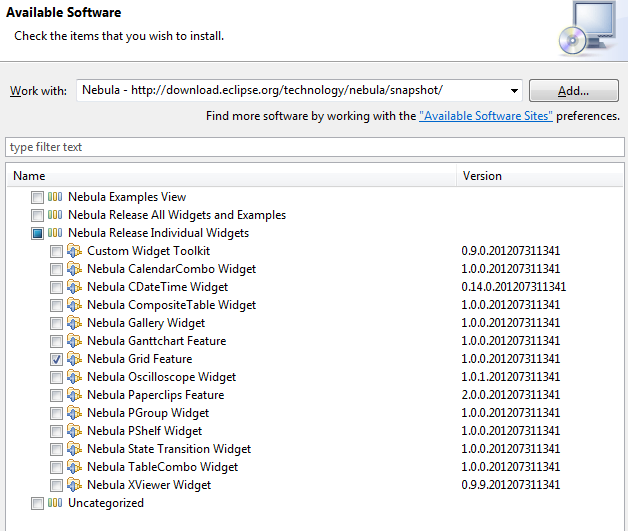This screenshot has height=531, width=628.
Task: Click version 0.9.0.201207311341 of Custom Widget Toolkit
Action: click(x=511, y=251)
